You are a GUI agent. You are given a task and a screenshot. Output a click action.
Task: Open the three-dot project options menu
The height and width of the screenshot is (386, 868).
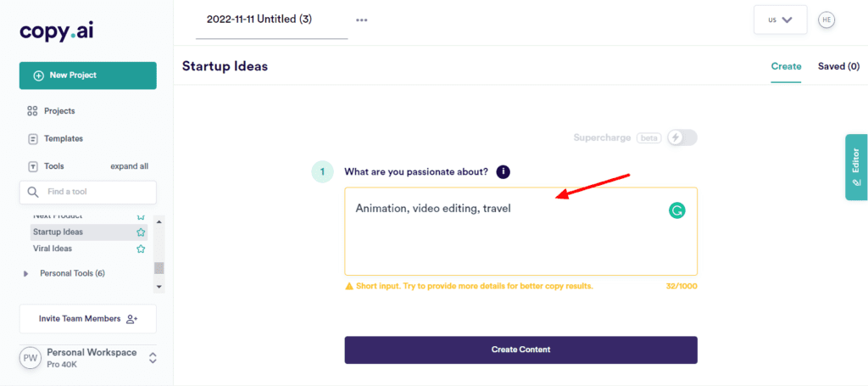[361, 20]
